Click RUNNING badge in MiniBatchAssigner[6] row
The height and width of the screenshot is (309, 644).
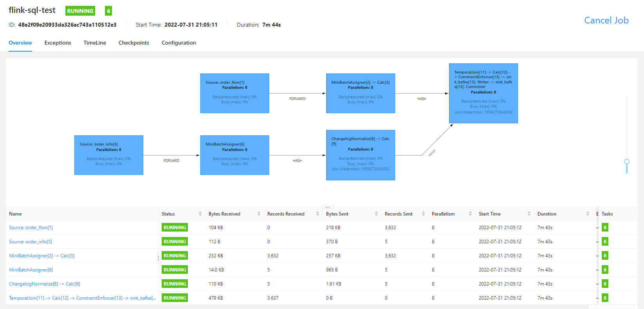(x=175, y=270)
